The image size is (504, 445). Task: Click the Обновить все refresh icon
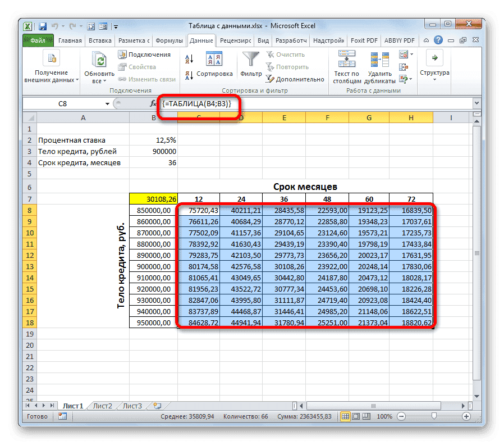pos(98,60)
